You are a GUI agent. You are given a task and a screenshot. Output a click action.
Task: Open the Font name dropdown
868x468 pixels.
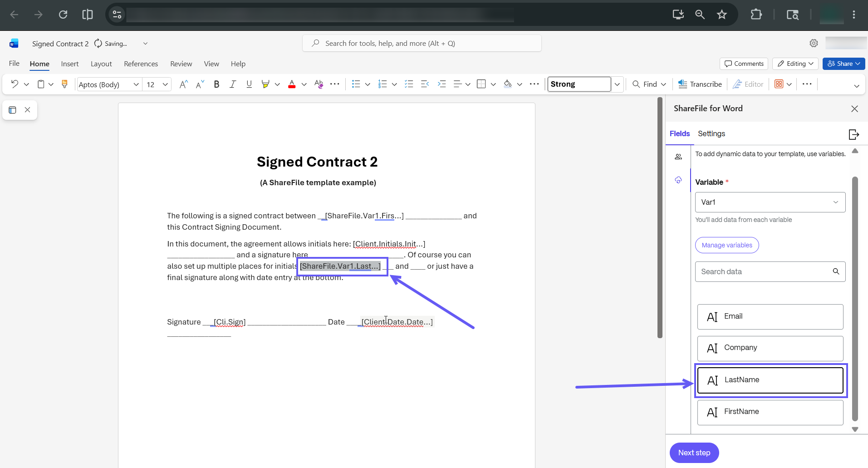[x=136, y=84]
